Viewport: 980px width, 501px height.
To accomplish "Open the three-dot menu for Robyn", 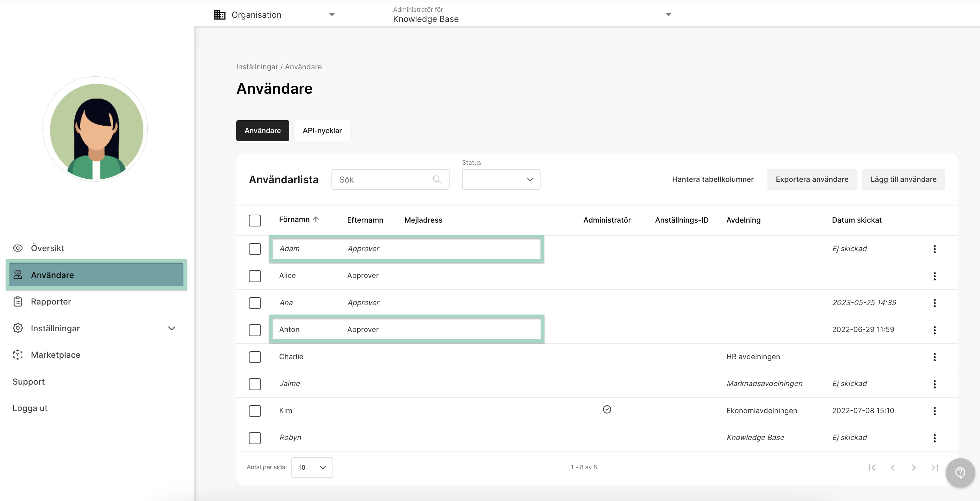I will point(934,438).
